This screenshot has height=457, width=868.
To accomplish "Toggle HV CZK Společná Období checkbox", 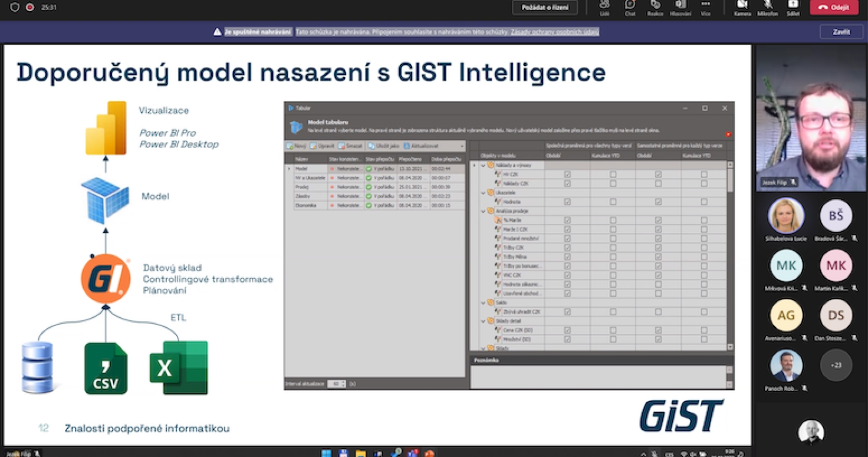I will tap(567, 175).
